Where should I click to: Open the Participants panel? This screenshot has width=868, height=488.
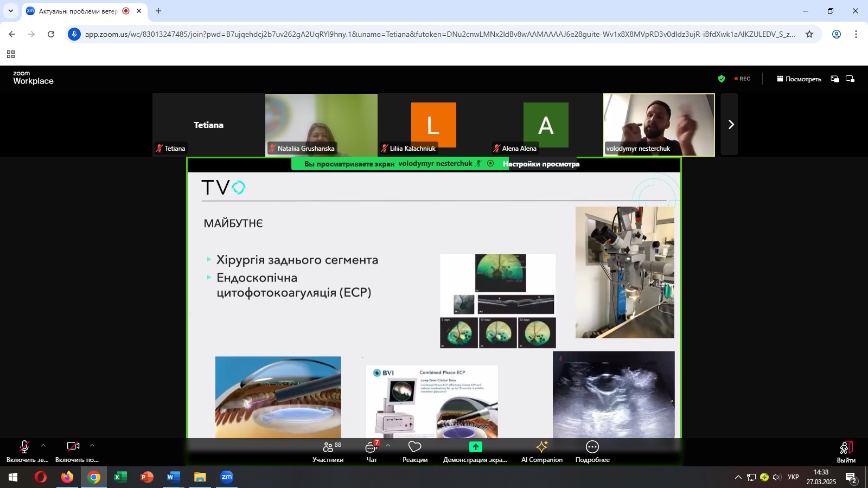point(328,451)
